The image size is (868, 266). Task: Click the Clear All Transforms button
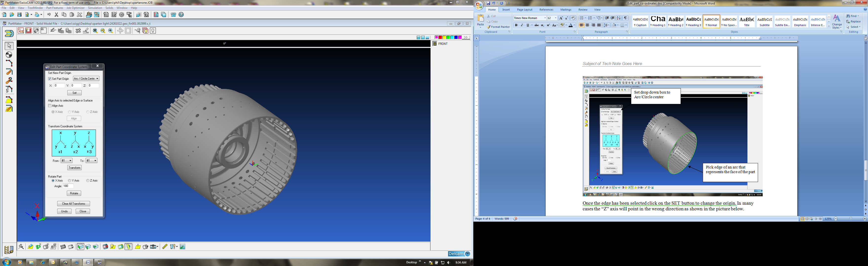point(73,204)
